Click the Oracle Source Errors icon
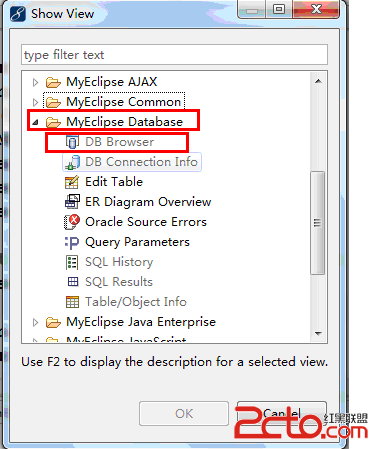This screenshot has height=449, width=371. [x=72, y=222]
